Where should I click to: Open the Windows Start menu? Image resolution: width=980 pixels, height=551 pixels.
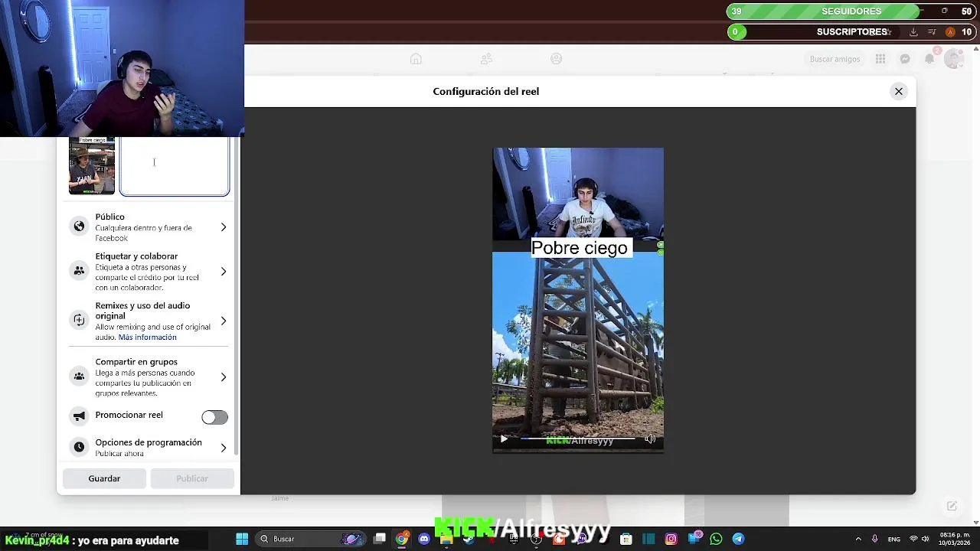242,539
